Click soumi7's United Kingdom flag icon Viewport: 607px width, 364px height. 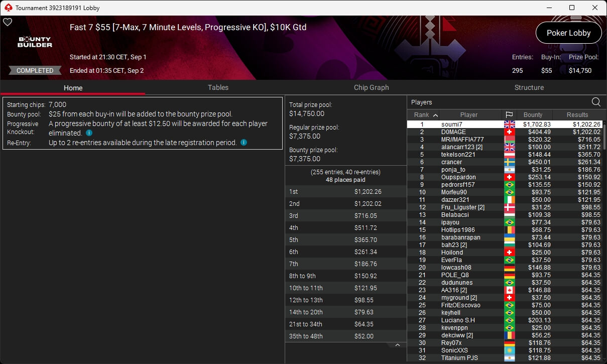(509, 125)
